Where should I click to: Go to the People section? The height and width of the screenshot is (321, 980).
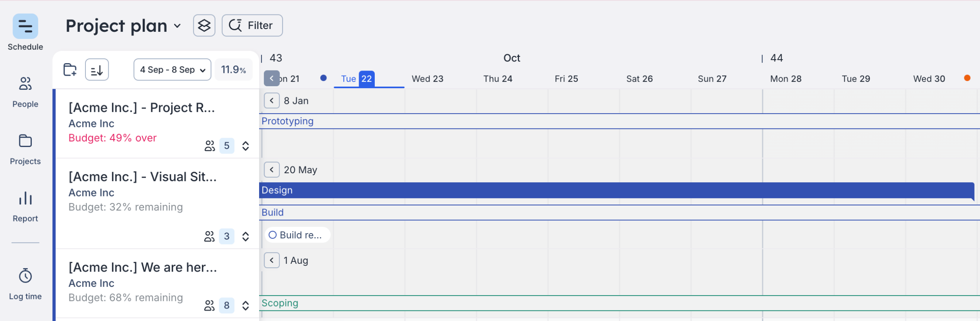pos(25,84)
